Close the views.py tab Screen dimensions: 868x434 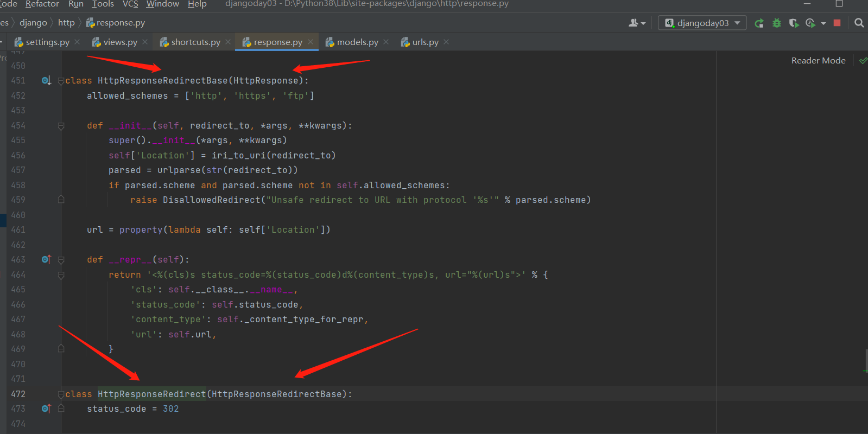coord(145,42)
